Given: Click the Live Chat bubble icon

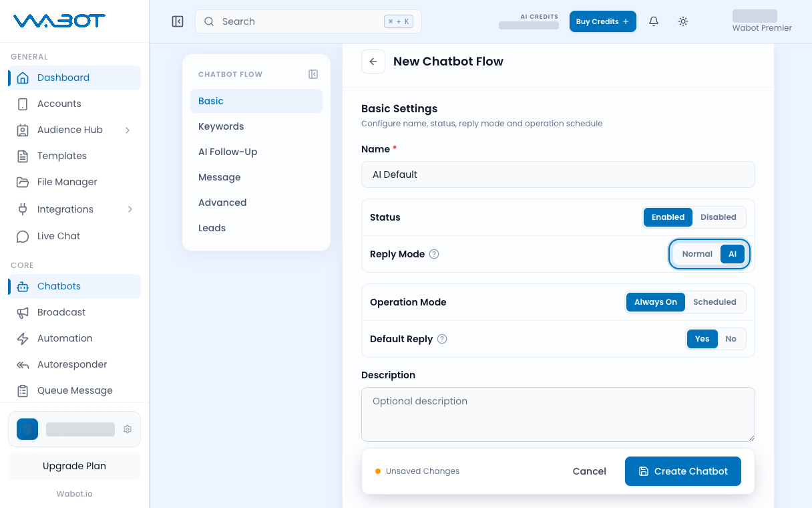Looking at the screenshot, I should 23,236.
